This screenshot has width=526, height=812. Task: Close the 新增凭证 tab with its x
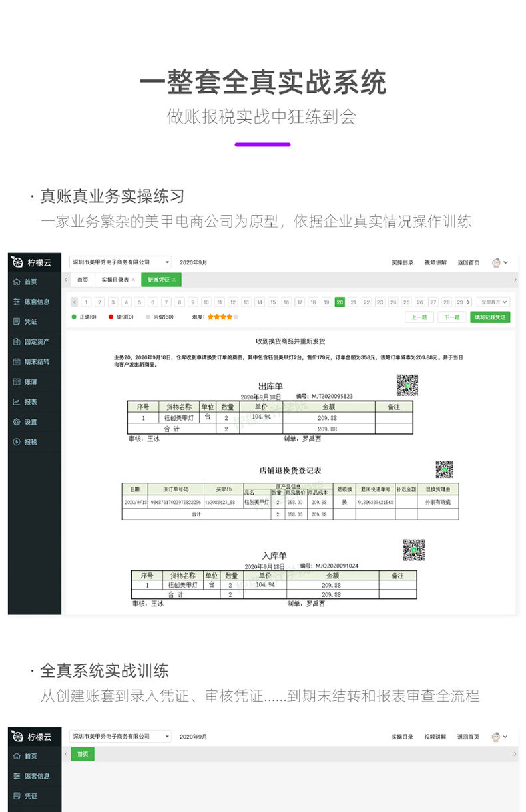174,280
